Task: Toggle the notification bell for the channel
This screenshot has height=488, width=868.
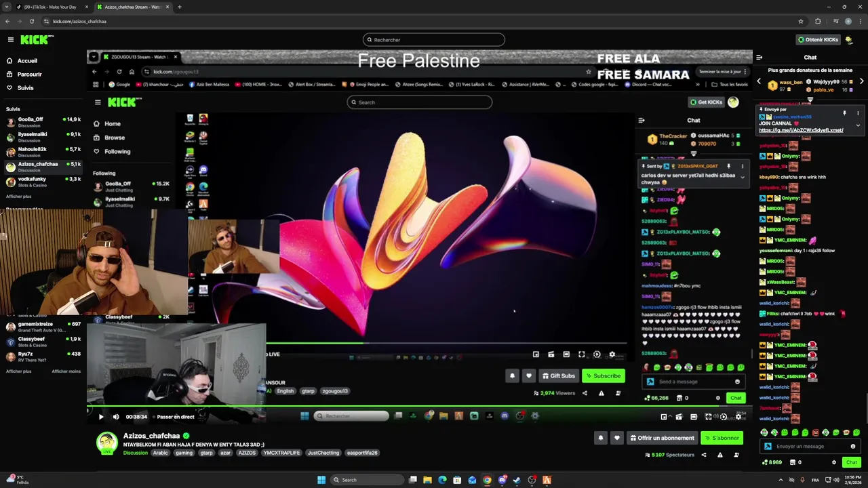Action: point(600,438)
